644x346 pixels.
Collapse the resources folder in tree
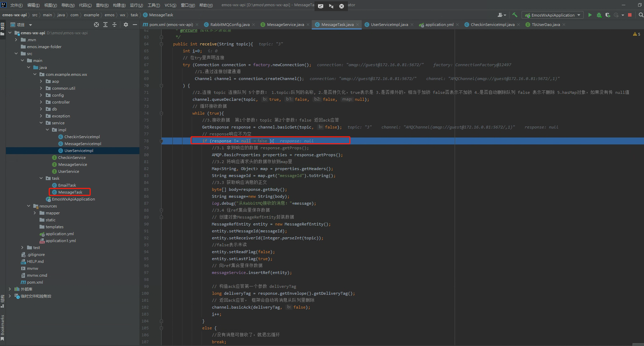29,206
